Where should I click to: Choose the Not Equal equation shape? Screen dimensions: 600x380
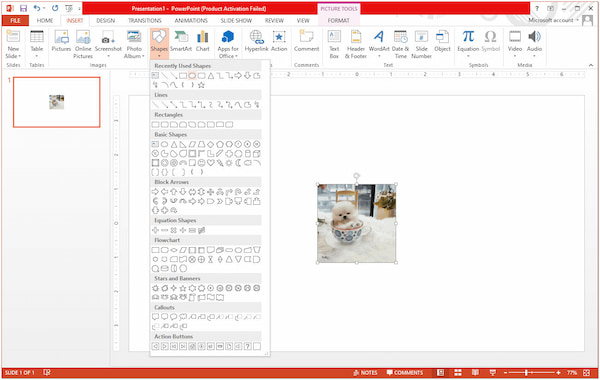(201, 230)
